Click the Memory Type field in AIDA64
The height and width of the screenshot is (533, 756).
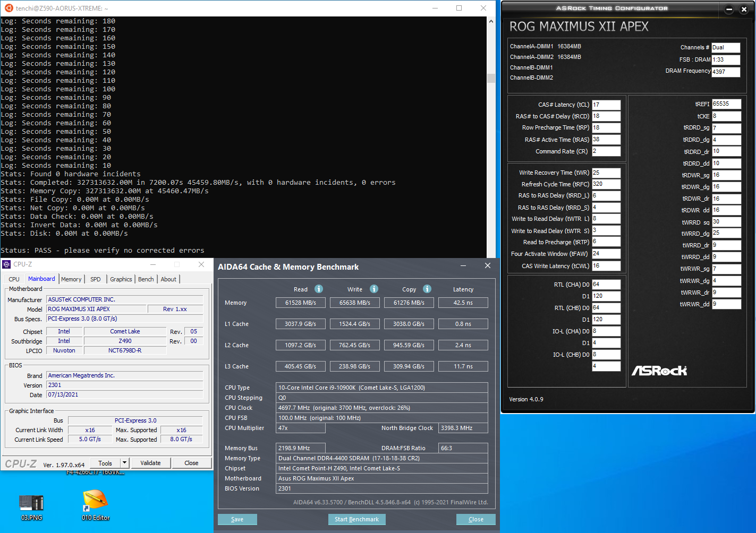(381, 458)
